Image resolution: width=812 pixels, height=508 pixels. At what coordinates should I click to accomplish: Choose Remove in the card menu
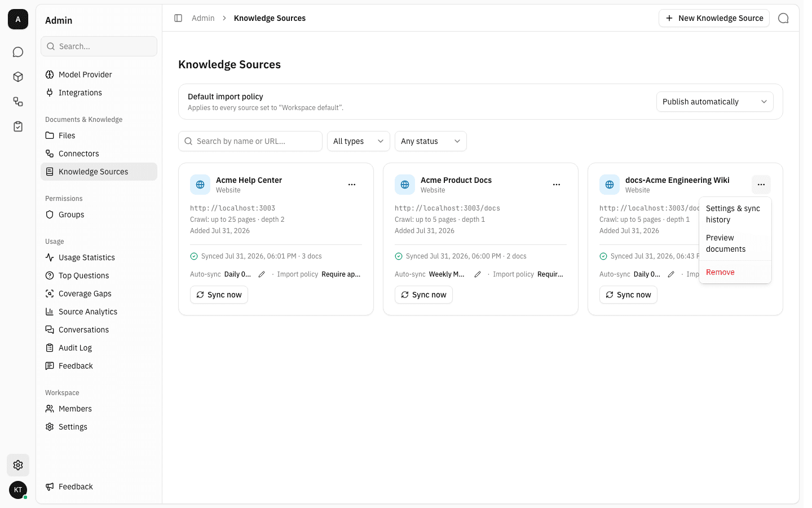point(735,272)
